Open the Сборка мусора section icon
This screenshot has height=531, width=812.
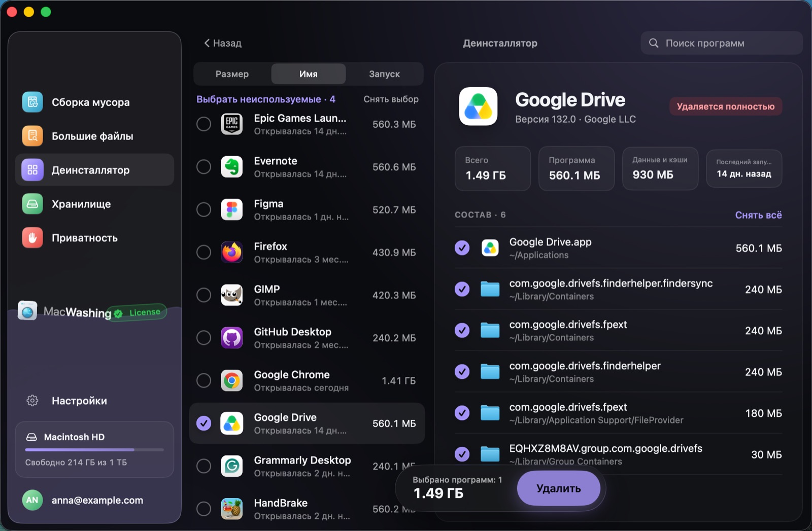click(x=32, y=102)
